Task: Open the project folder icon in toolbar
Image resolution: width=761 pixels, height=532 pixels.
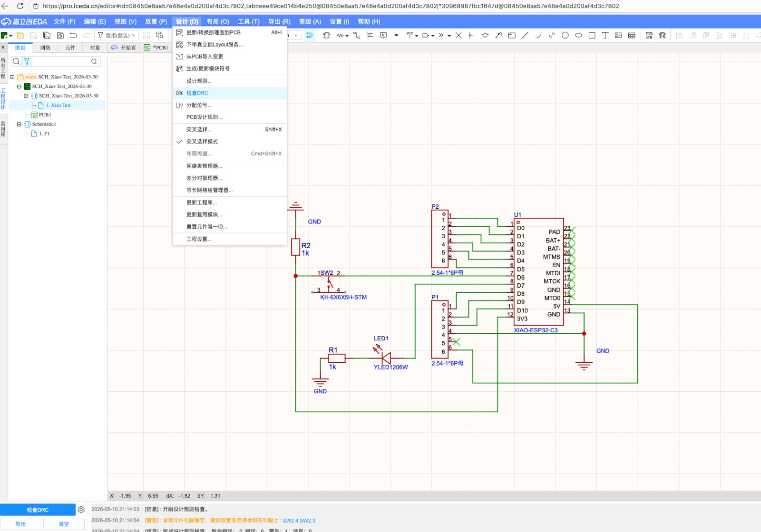Action: tap(20, 35)
